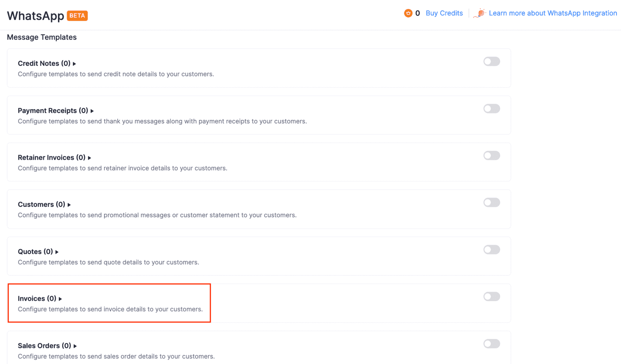Switch on the Retainer Invoices toggle
Viewport: 621px width, 364px height.
[x=491, y=156]
